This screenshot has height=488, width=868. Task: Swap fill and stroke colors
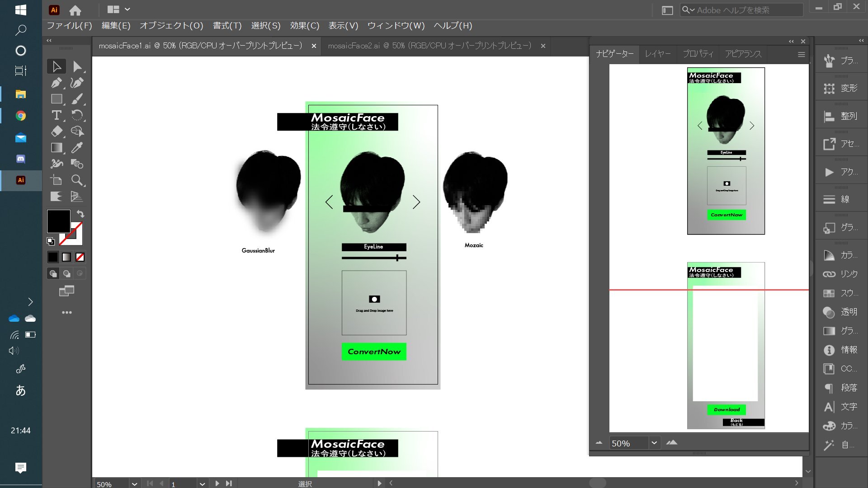(80, 214)
